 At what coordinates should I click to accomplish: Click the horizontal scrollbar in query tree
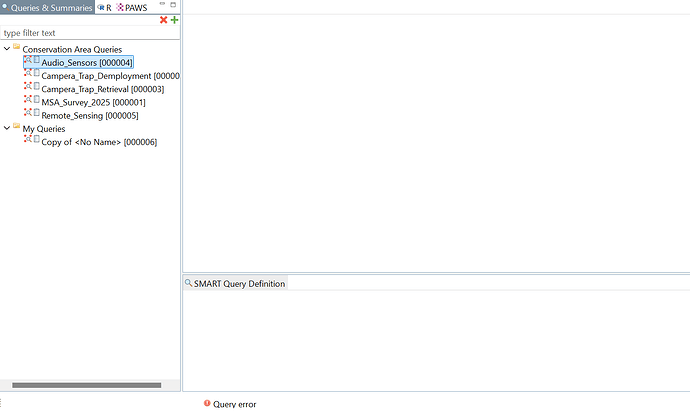click(x=86, y=385)
